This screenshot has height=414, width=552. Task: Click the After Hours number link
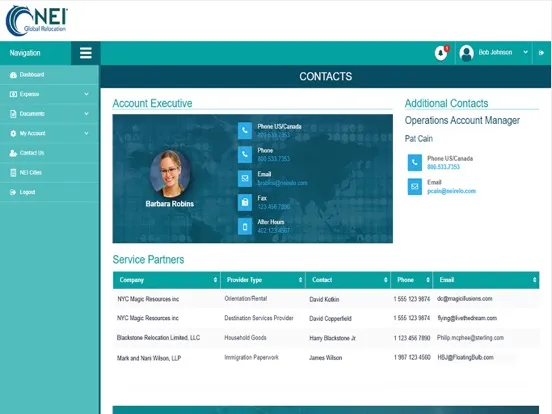[x=274, y=231]
